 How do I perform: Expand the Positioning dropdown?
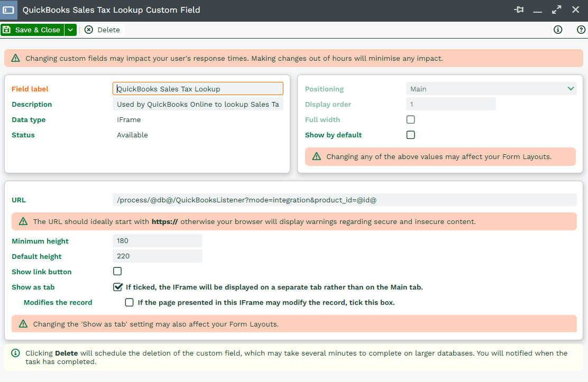tap(571, 89)
